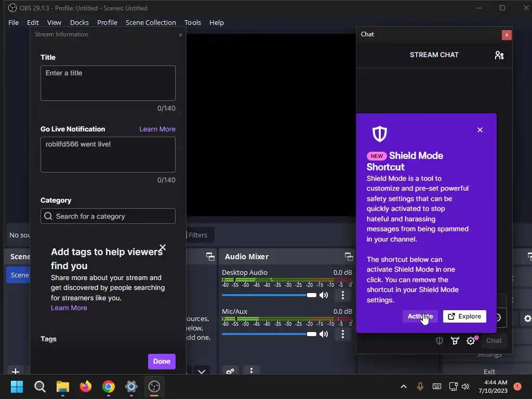532x399 pixels.
Task: Click the Explore button
Action: click(x=464, y=316)
